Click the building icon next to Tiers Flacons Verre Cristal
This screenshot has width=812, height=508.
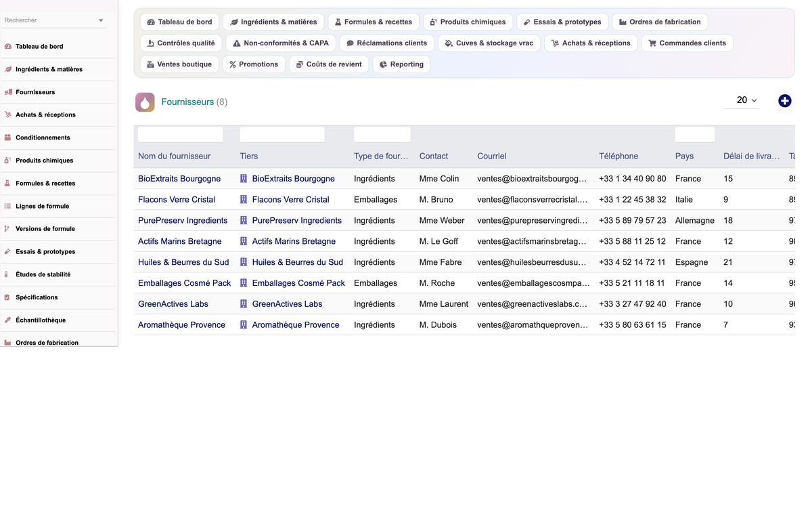pyautogui.click(x=244, y=200)
